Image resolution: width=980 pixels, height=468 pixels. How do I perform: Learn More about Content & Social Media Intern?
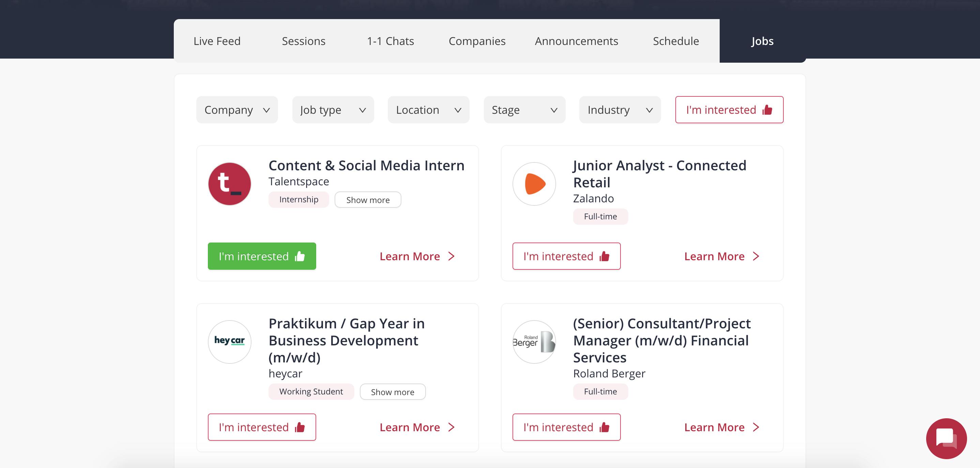417,256
